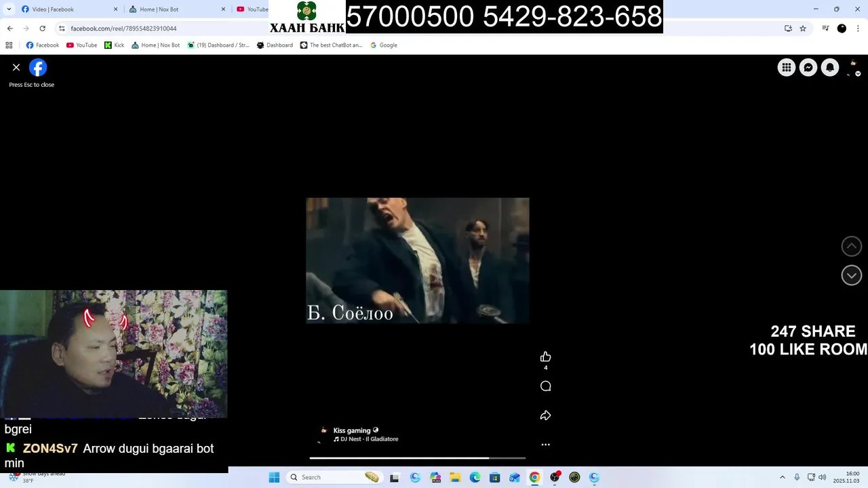This screenshot has height=488, width=868.
Task: Reload the page with the refresh icon
Action: tap(42, 28)
